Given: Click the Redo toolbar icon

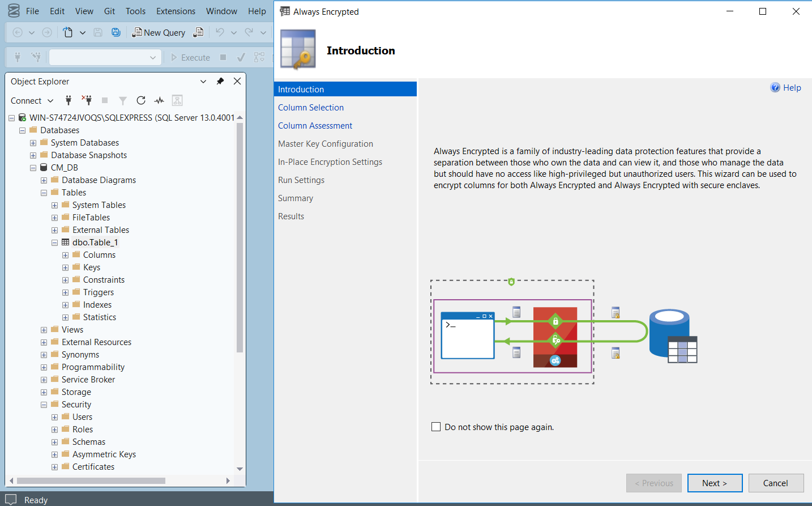Looking at the screenshot, I should (249, 32).
